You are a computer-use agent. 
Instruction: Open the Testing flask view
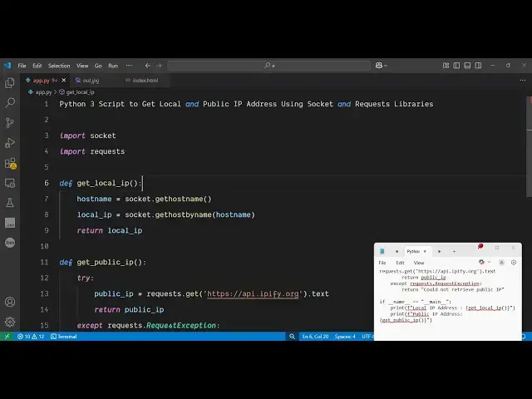[10, 203]
